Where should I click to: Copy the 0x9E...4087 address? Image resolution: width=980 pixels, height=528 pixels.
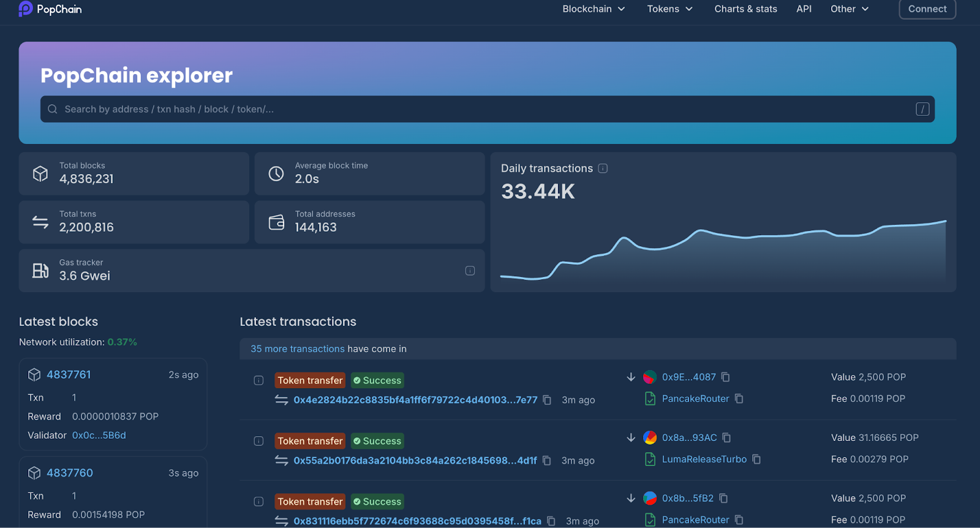coord(726,377)
